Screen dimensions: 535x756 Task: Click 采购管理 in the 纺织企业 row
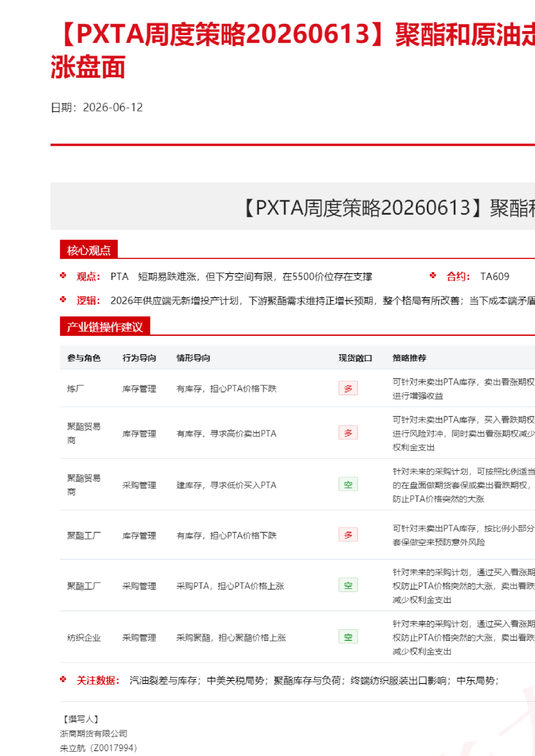coord(139,638)
